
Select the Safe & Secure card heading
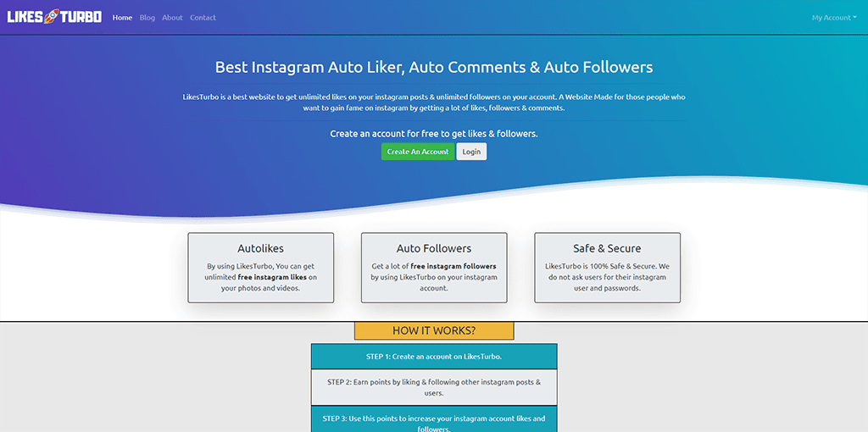(x=607, y=248)
